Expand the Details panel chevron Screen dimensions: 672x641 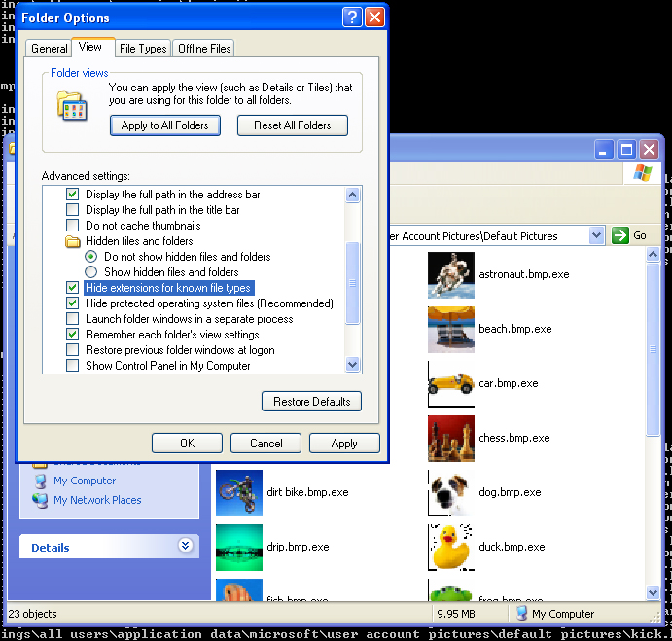[x=185, y=546]
